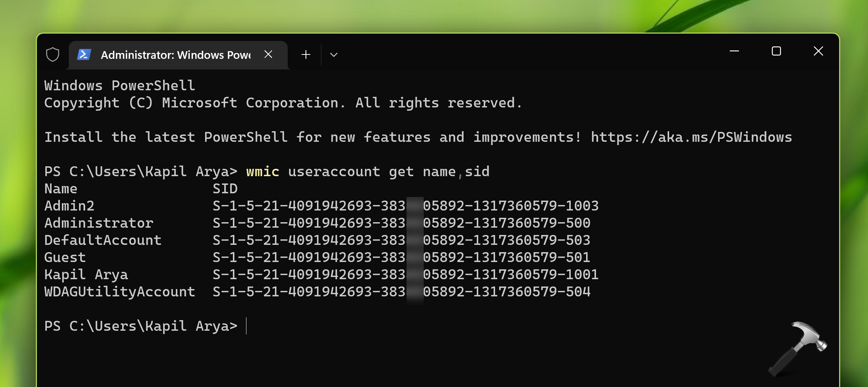Click the WDAGUtilityAccount name entry

120,292
